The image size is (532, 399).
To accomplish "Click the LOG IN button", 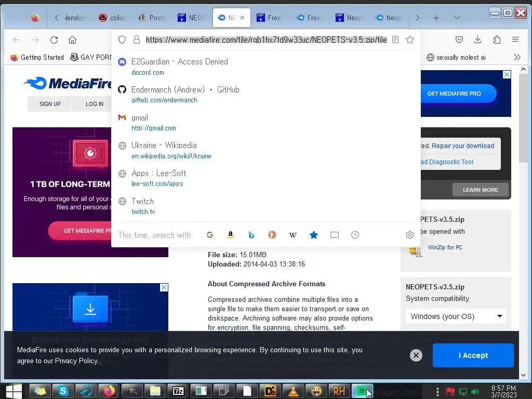I will tap(95, 104).
